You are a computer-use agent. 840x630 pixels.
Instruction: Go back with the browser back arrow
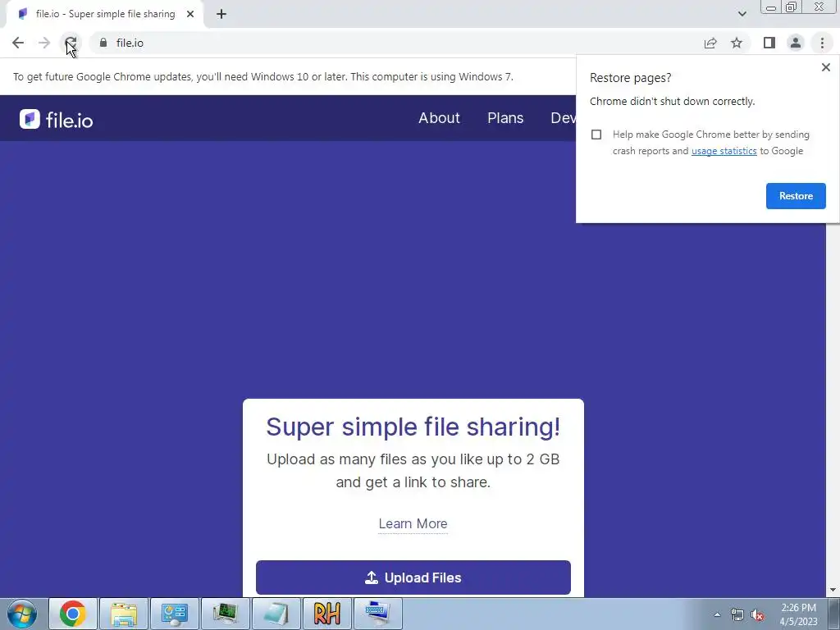click(x=18, y=43)
